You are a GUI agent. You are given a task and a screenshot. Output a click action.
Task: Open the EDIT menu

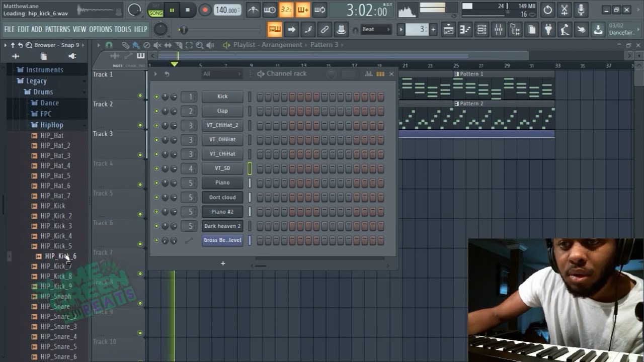23,30
